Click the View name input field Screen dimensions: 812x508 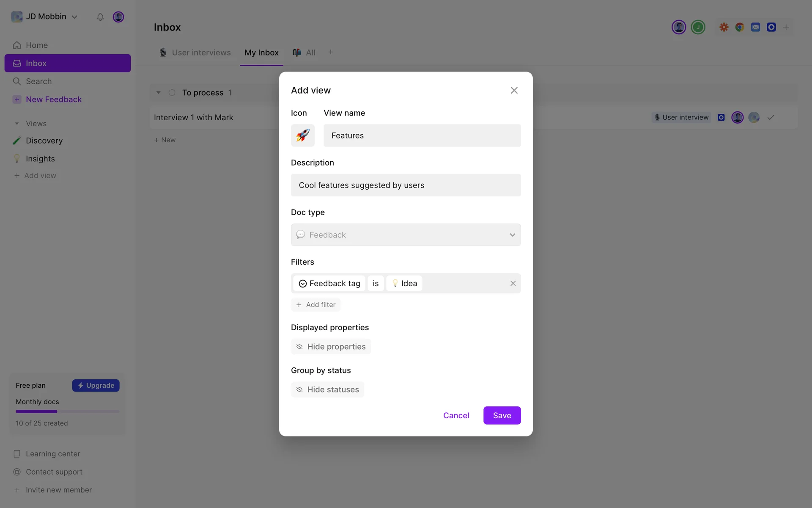pos(422,135)
